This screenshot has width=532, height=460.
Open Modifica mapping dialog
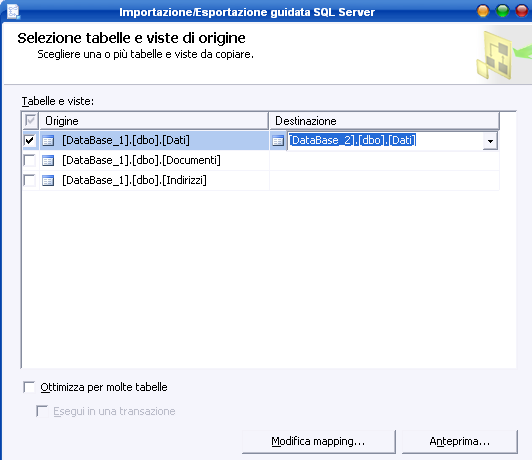319,442
